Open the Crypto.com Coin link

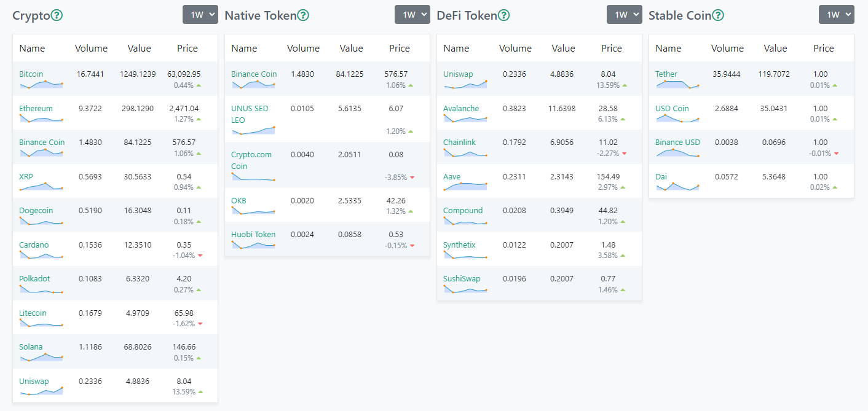click(x=251, y=160)
